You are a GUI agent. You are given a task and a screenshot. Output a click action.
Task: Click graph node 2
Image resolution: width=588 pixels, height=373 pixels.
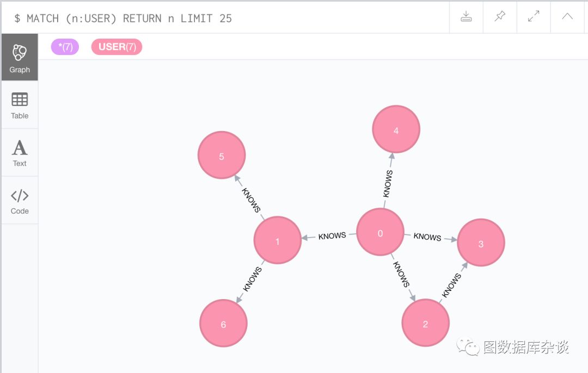425,323
